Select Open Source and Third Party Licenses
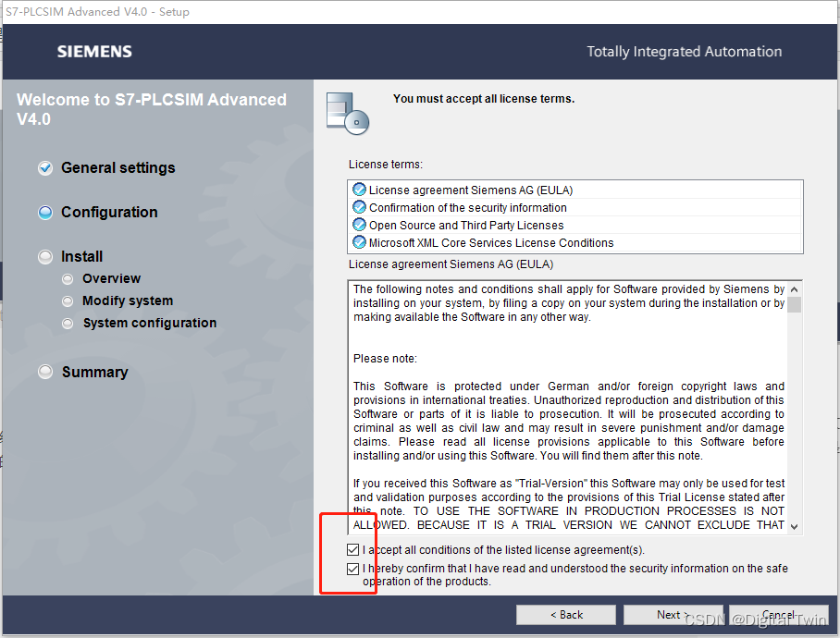The image size is (840, 638). 574,226
